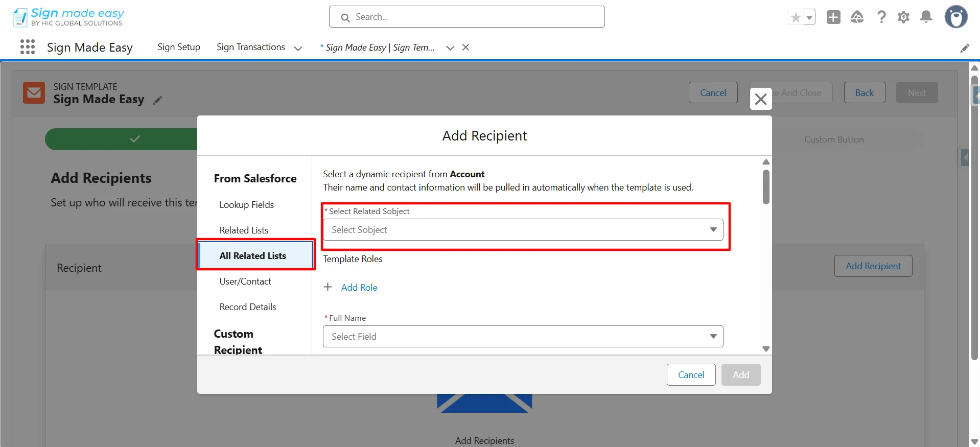Edit template name with pencil icon
The width and height of the screenshot is (980, 447).
click(x=158, y=100)
